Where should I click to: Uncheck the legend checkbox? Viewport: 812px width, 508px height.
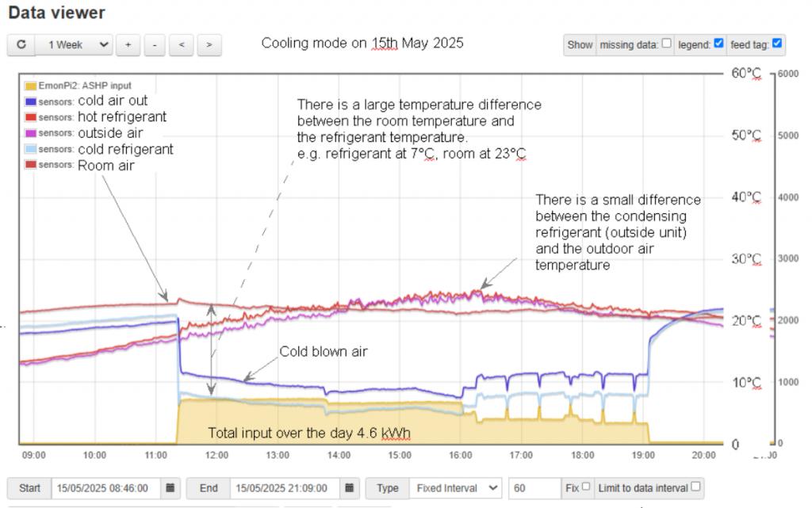pyautogui.click(x=718, y=44)
